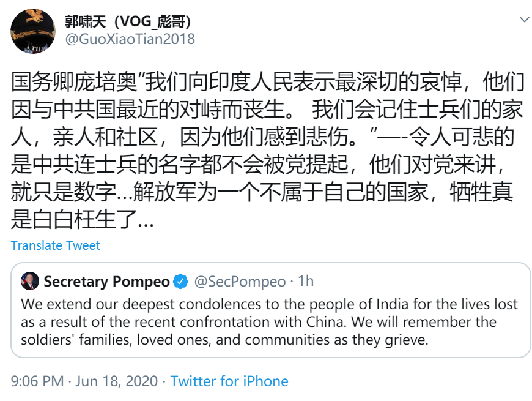Image resolution: width=532 pixels, height=401 pixels.
Task: Open the Twitter for iPhone source link
Action: pos(229,381)
